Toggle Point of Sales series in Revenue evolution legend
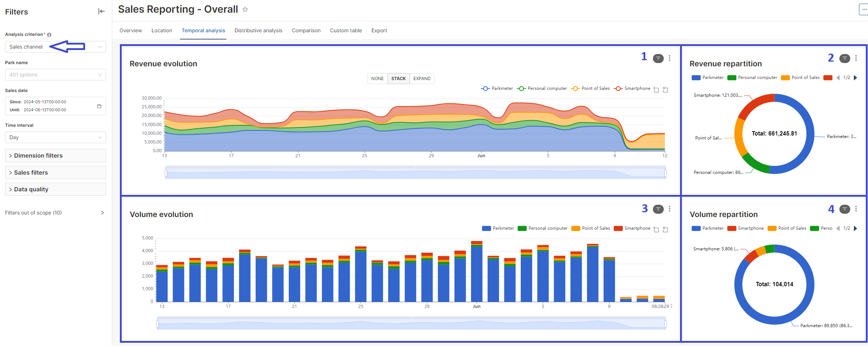The width and height of the screenshot is (868, 346). point(590,88)
